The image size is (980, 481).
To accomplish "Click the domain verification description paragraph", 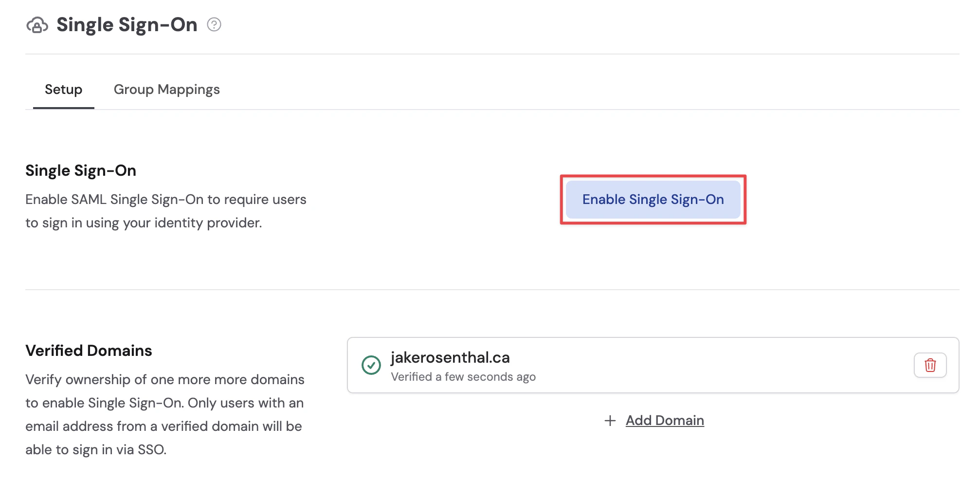I will (x=164, y=414).
